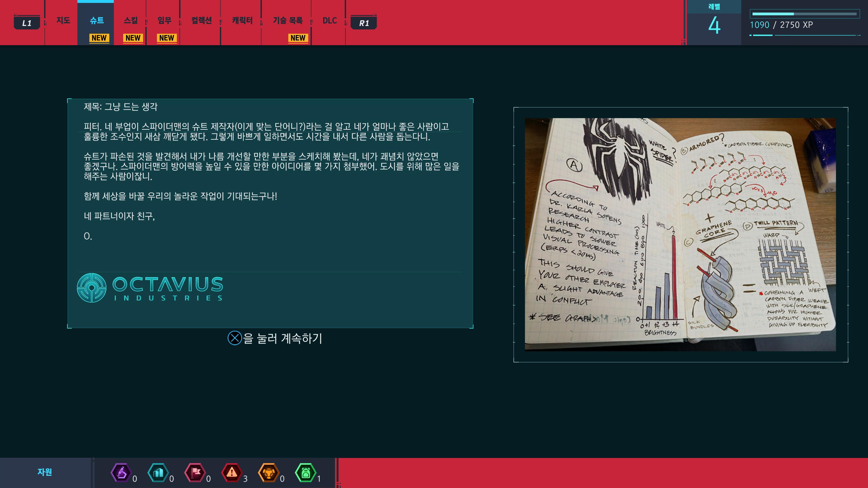Click the signature line '네 파트너이자 친구,'
Viewport: 868px width, 488px height.
[x=119, y=216]
